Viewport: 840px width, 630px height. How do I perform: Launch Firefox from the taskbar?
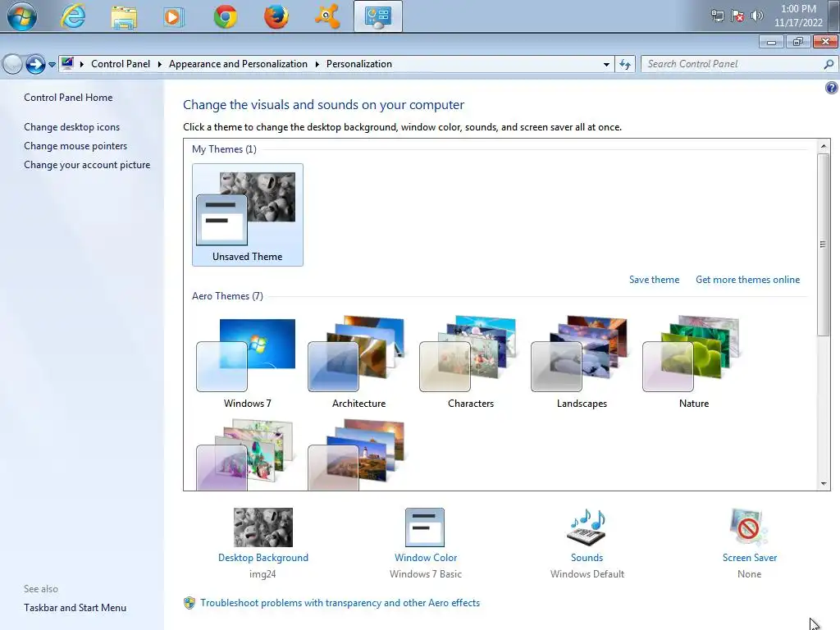(276, 16)
